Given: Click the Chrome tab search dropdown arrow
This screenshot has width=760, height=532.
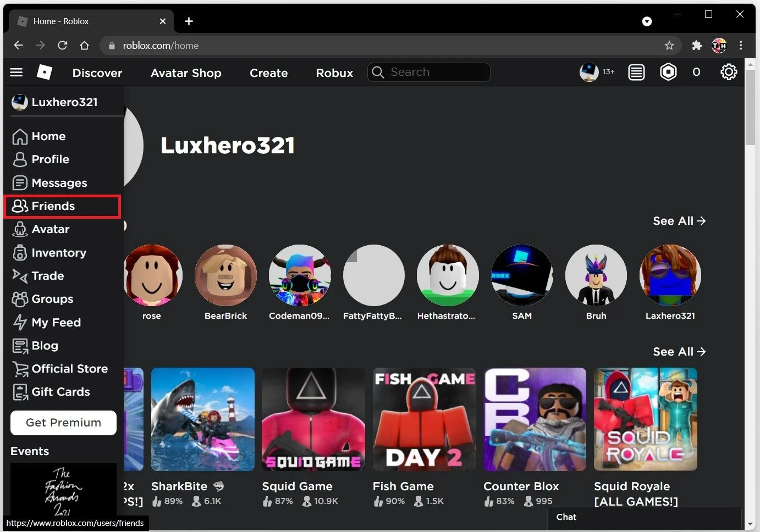Looking at the screenshot, I should click(647, 21).
